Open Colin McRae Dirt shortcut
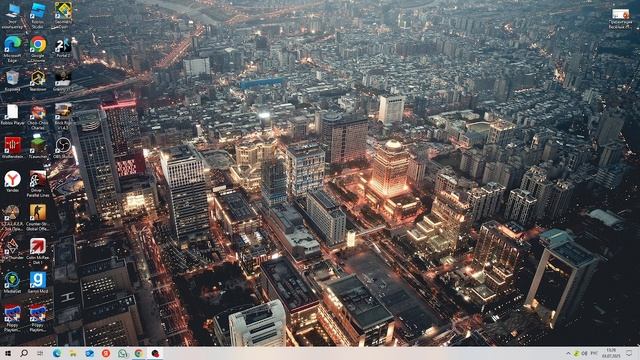This screenshot has height=360, width=640. tap(38, 251)
